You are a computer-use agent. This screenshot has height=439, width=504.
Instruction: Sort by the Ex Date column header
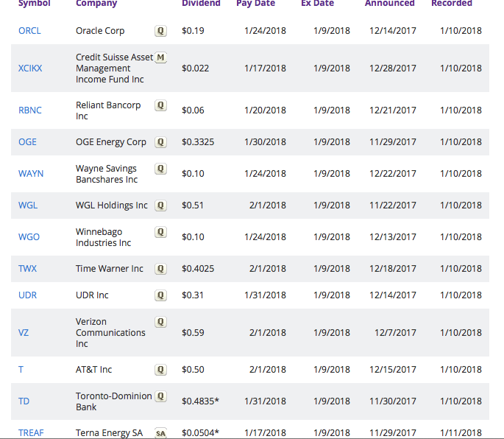click(317, 4)
